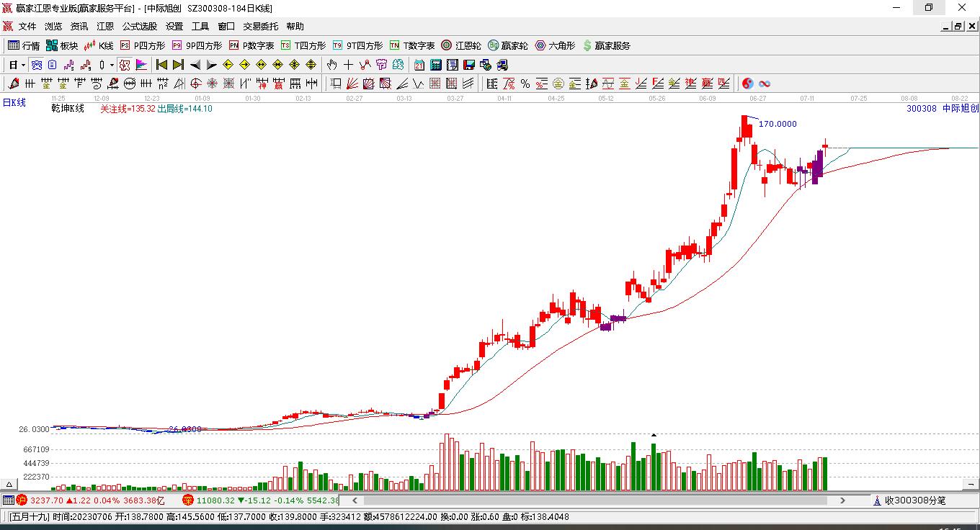
Task: Click the 关注线=135.32 indicator text
Action: 128,109
